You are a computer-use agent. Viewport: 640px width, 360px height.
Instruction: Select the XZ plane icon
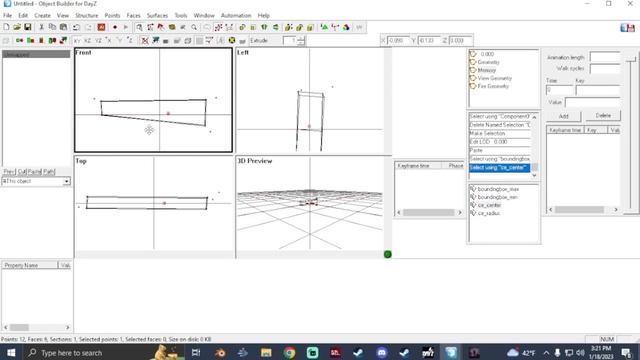tap(87, 40)
